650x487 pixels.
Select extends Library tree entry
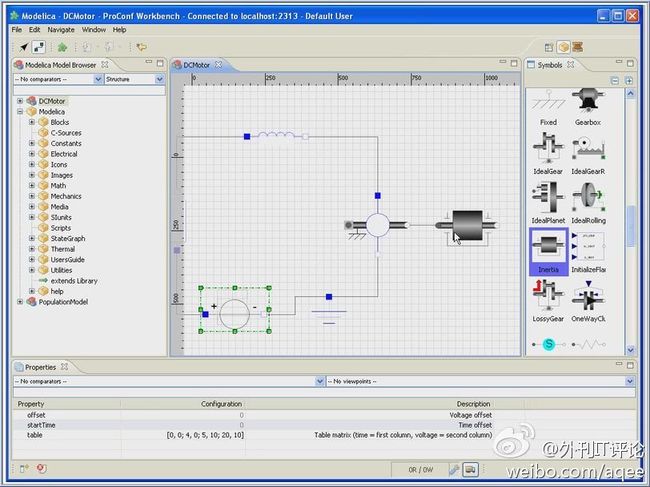coord(74,281)
